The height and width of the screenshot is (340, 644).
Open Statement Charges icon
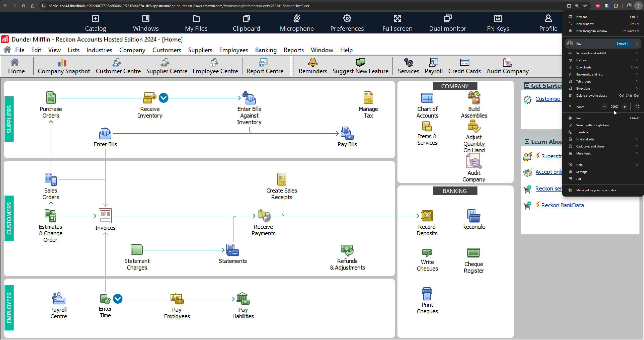(x=137, y=250)
